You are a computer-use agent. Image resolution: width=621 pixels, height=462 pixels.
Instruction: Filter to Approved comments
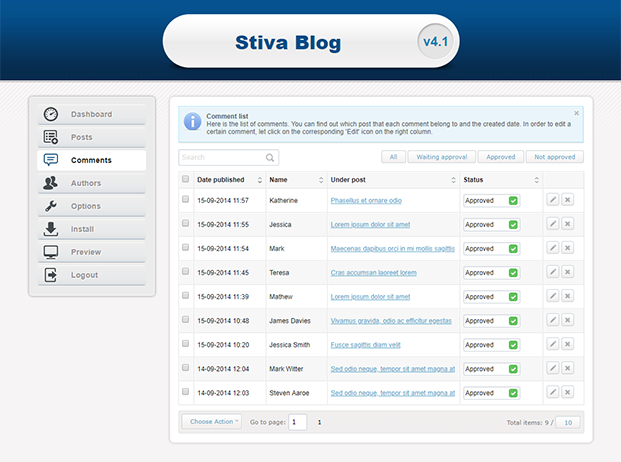(x=501, y=157)
